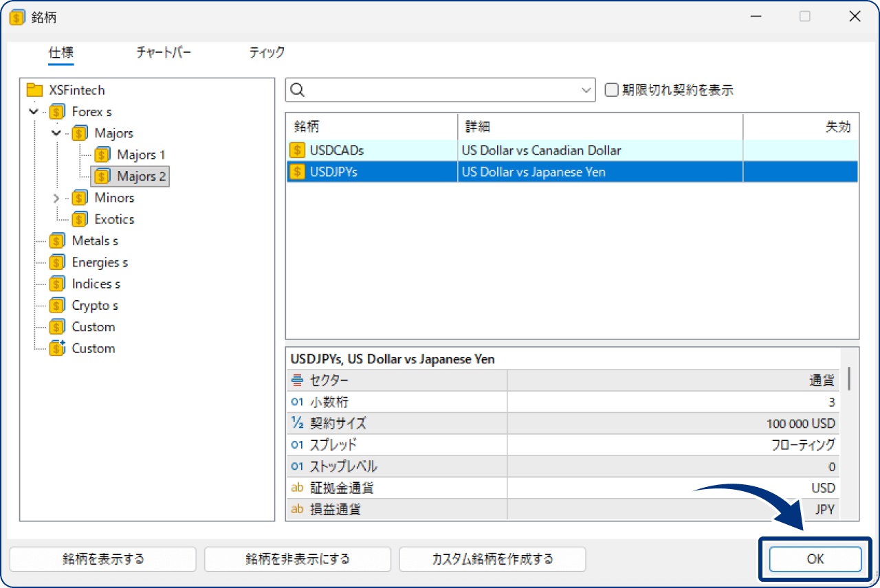The image size is (880, 588).
Task: Click the 銘柄を表示する button
Action: pos(103,559)
